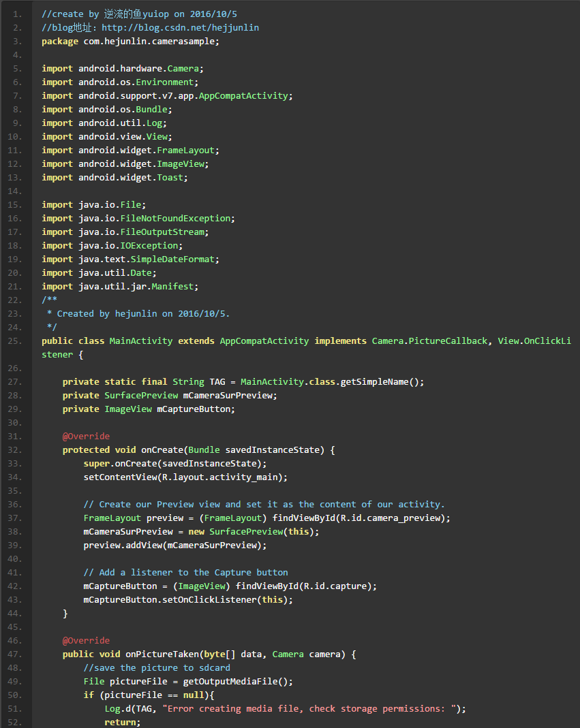Click '//save the picture to sdcard' comment
Screen dimensions: 580x728
[157, 667]
